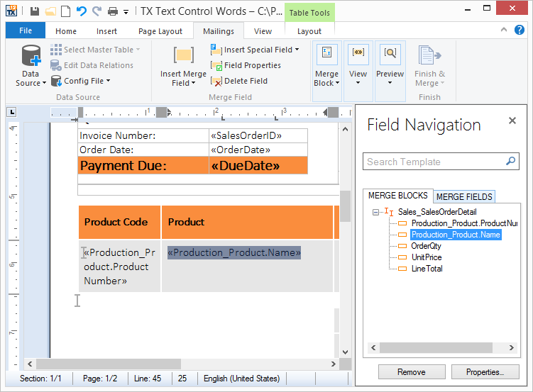Collapse the Sales_SalesOrderDetail tree node
Viewport: 533px width, 392px height.
tap(375, 211)
